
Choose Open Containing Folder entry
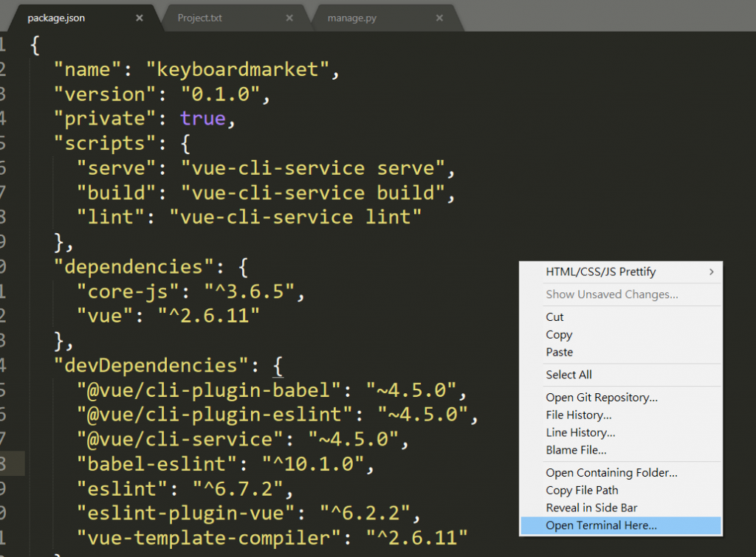621,473
